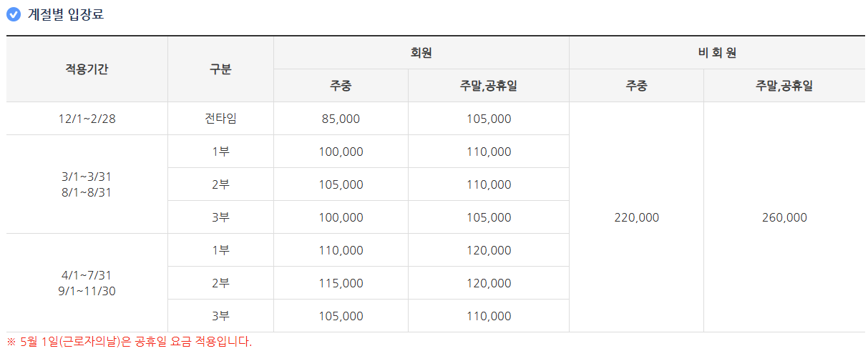
Task: Select the 12/1~2/28 period cell
Action: [x=87, y=119]
